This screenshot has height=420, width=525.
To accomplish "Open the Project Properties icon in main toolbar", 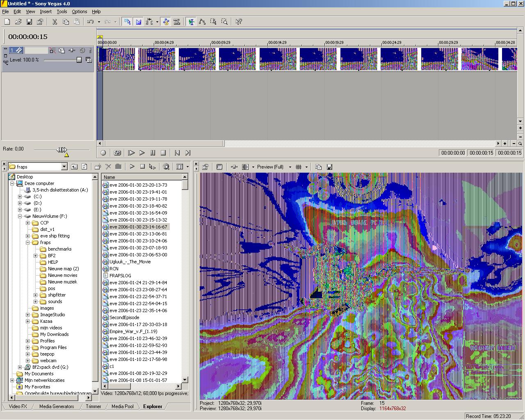I will click(40, 22).
